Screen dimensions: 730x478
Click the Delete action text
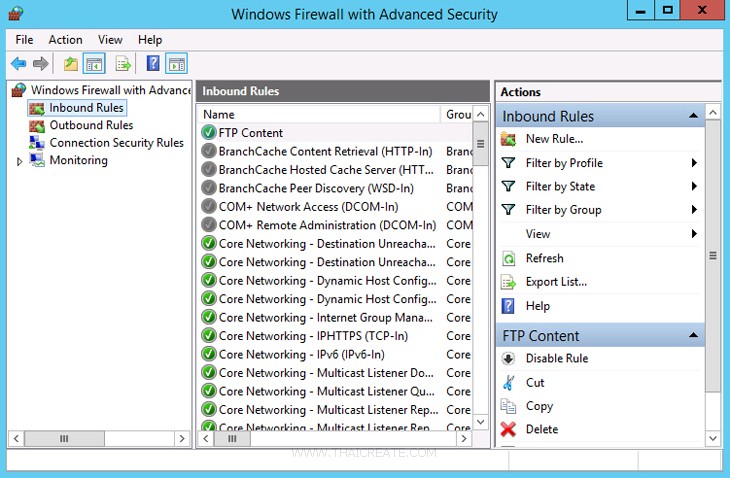click(x=542, y=429)
